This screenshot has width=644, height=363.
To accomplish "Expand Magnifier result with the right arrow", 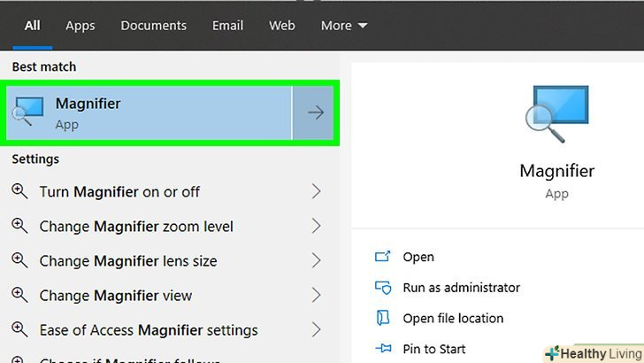I will coord(315,112).
